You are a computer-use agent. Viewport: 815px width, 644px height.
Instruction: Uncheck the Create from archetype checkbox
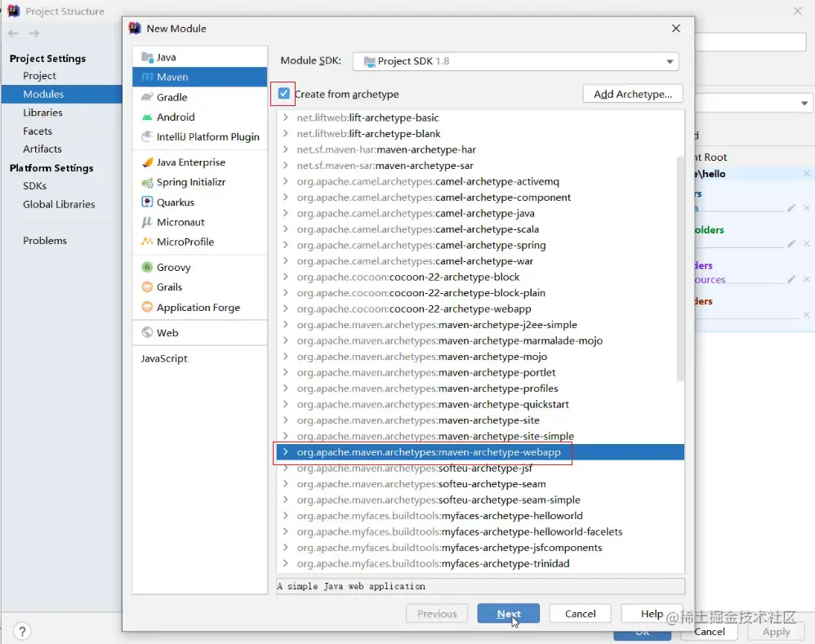click(284, 94)
